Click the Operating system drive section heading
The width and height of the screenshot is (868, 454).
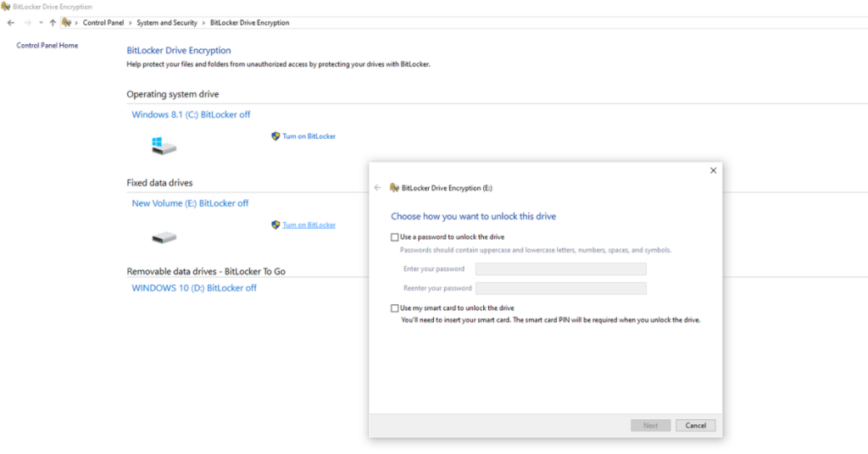(x=173, y=94)
